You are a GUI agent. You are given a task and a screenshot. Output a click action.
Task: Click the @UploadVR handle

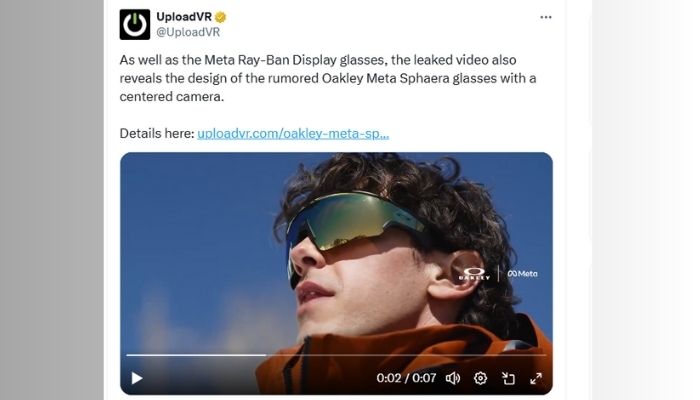point(188,32)
